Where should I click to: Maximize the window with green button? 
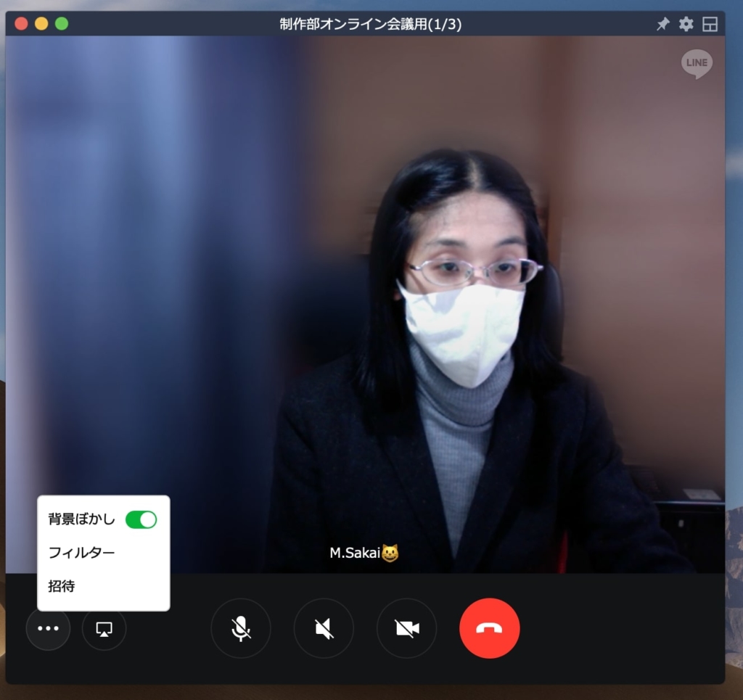click(62, 24)
